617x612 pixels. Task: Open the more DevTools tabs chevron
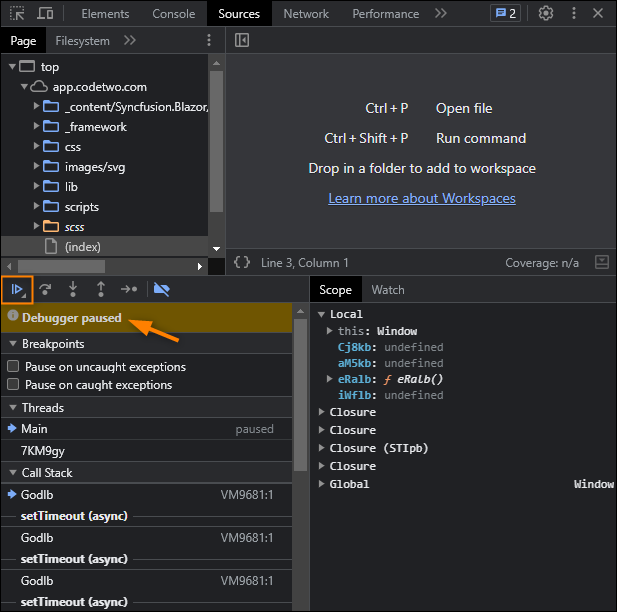441,13
